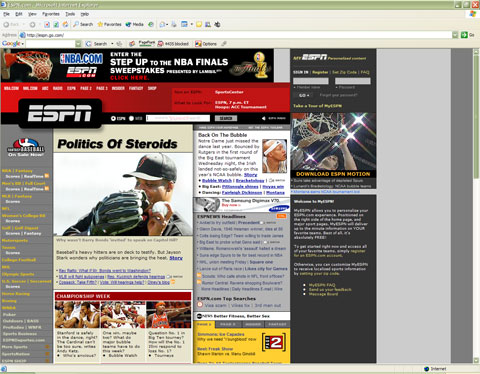The height and width of the screenshot is (374, 480).
Task: Open the Search pane from the toolbar
Action: click(x=83, y=24)
